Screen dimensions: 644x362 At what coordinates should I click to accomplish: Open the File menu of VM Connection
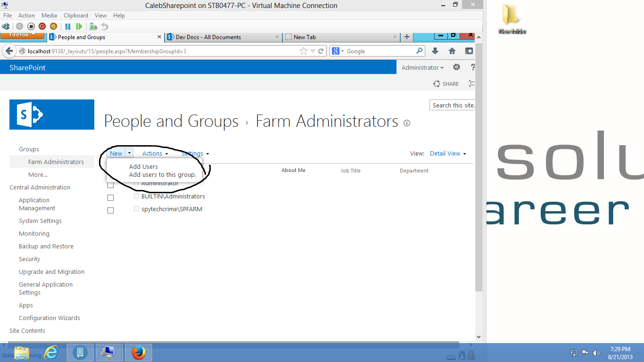click(8, 16)
